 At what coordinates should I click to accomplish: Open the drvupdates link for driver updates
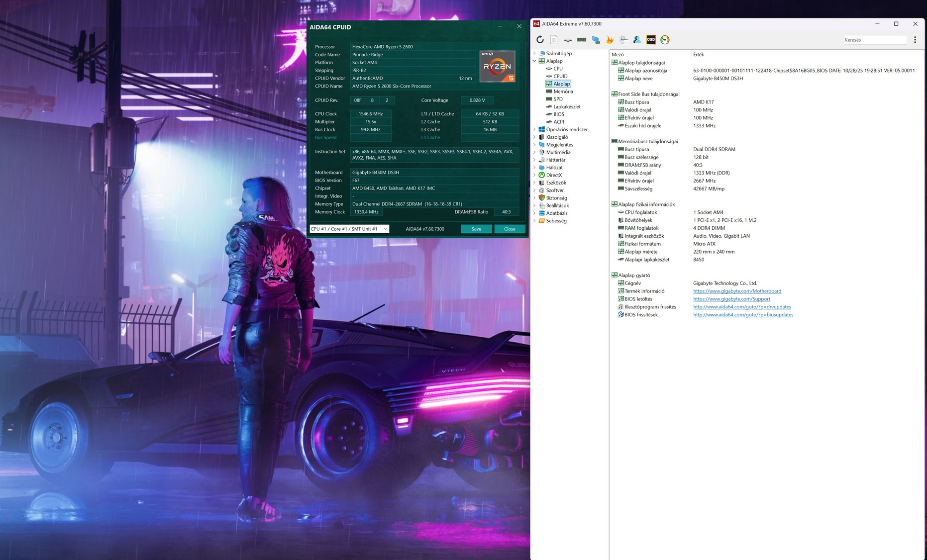pyautogui.click(x=742, y=307)
